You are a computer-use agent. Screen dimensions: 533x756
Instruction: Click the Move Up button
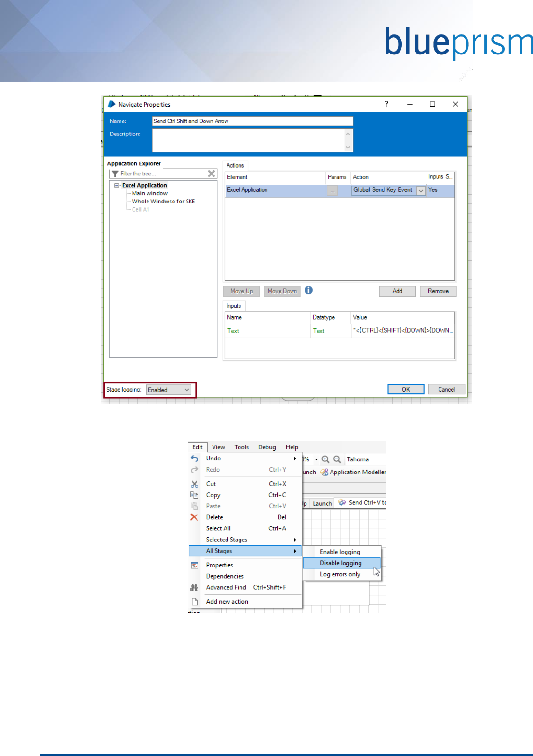(241, 291)
